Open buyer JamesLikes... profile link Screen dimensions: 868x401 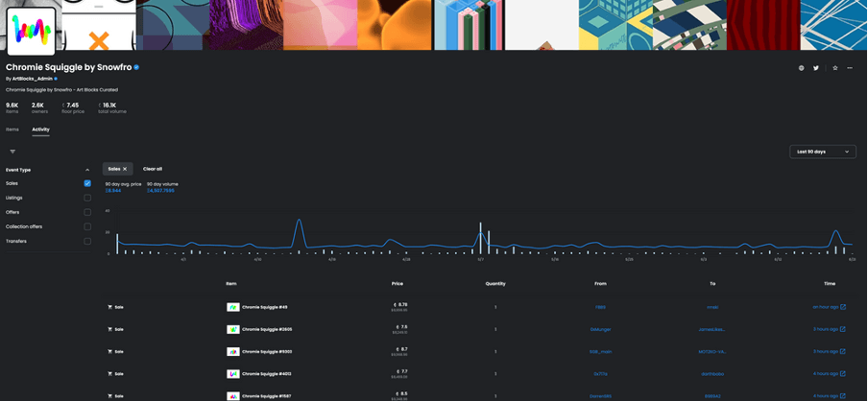click(x=711, y=329)
